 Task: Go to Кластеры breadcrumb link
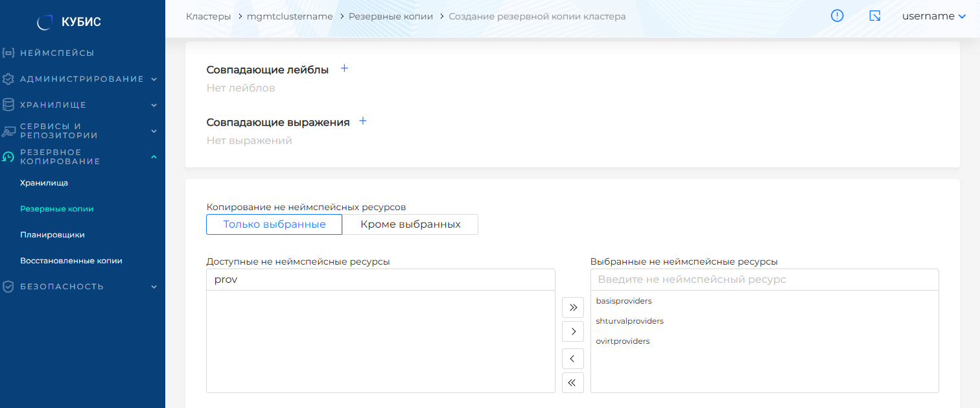pyautogui.click(x=208, y=16)
